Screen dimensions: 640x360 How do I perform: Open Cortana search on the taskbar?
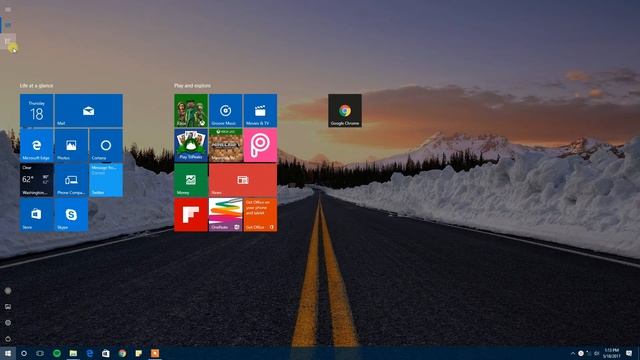click(24, 353)
